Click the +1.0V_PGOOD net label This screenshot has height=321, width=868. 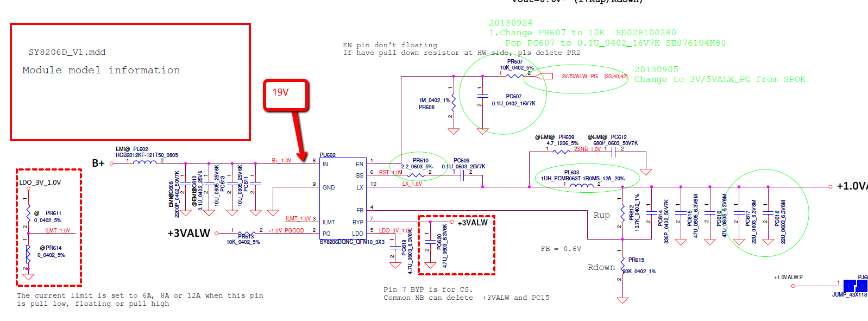[x=286, y=230]
